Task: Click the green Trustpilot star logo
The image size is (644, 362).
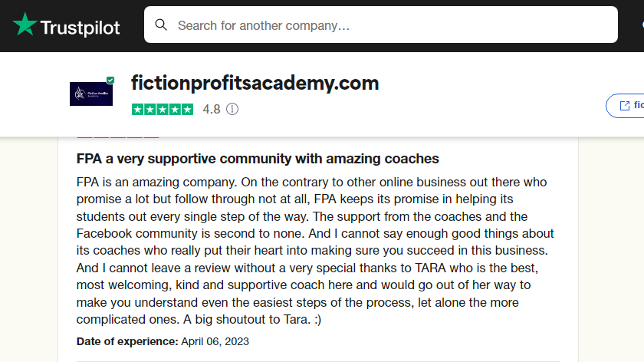Action: 25,24
